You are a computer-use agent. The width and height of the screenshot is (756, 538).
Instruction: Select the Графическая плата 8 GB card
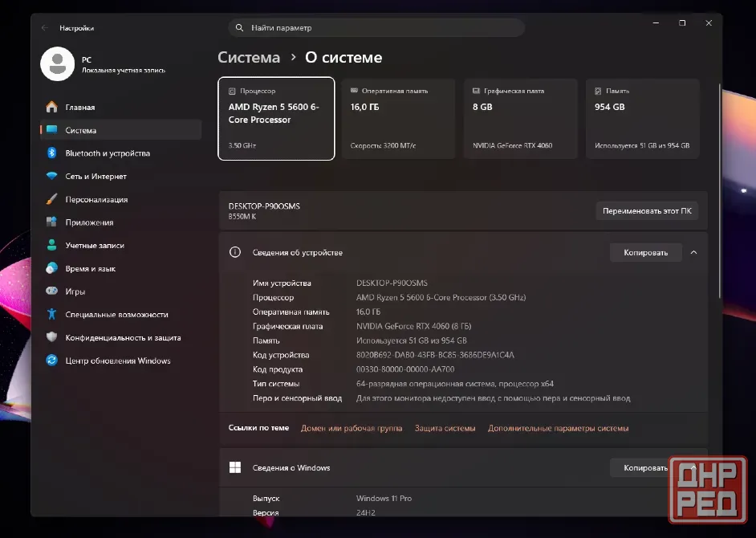coord(521,119)
